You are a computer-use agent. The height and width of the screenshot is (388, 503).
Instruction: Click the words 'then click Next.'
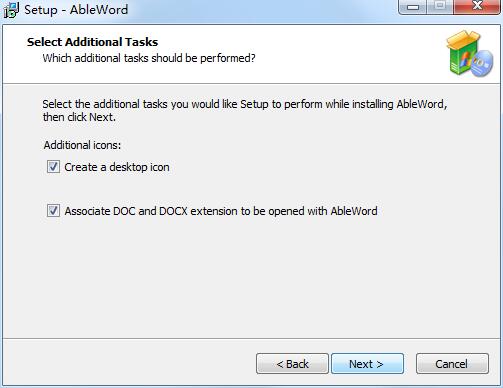[x=79, y=117]
